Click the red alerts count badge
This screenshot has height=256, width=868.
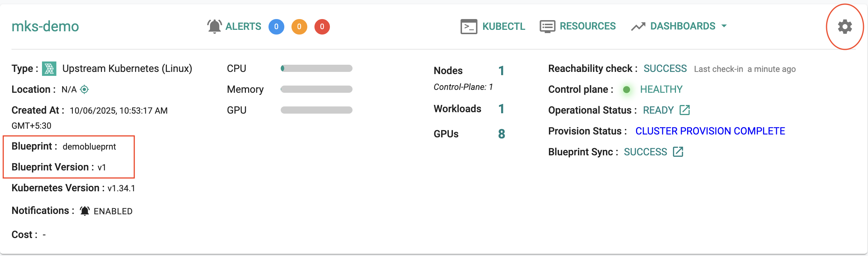tap(322, 27)
